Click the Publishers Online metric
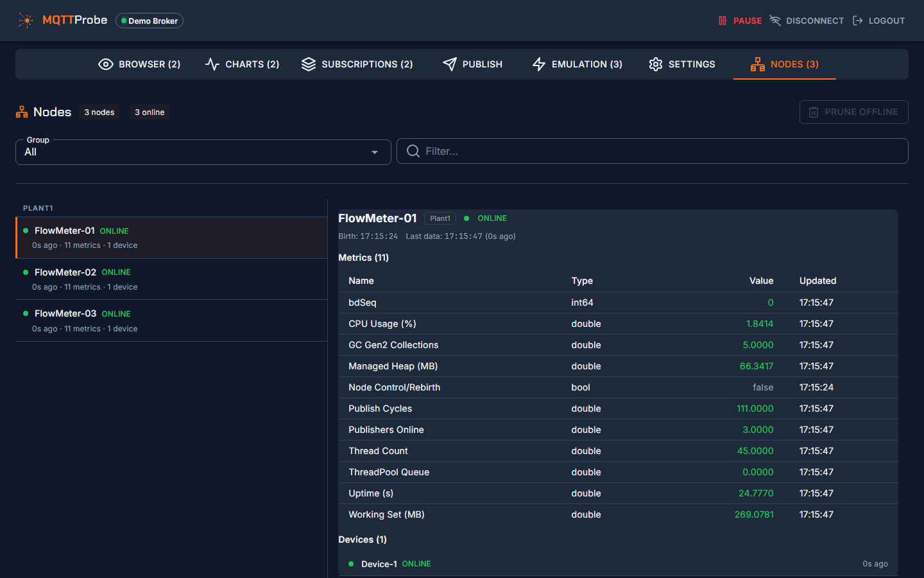924x578 pixels. point(386,430)
